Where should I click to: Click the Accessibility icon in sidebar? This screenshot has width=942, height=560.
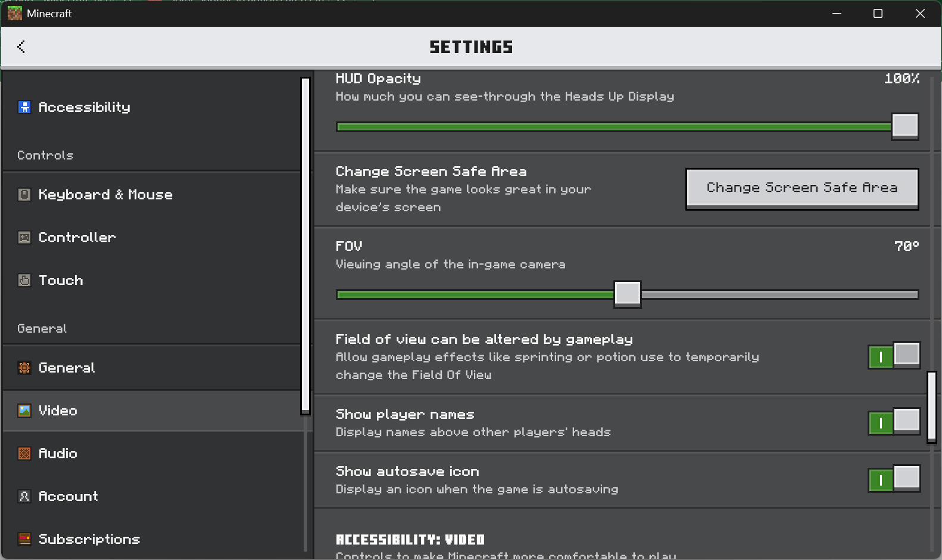pos(24,107)
